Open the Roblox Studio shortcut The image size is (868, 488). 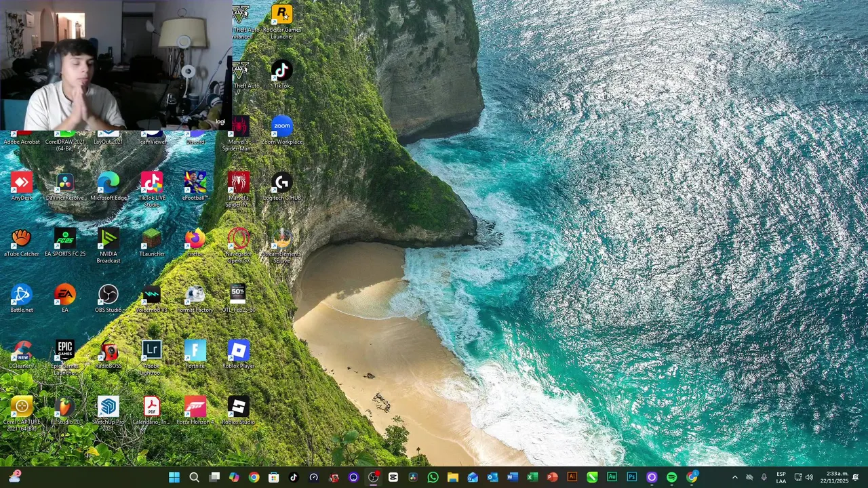[x=238, y=411]
